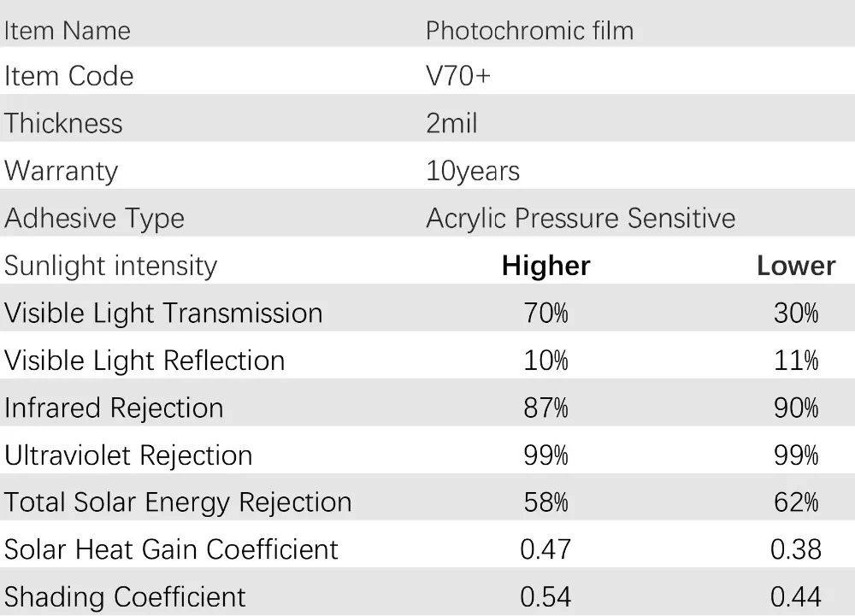
Task: Click the Item Name label
Action: pyautogui.click(x=67, y=31)
